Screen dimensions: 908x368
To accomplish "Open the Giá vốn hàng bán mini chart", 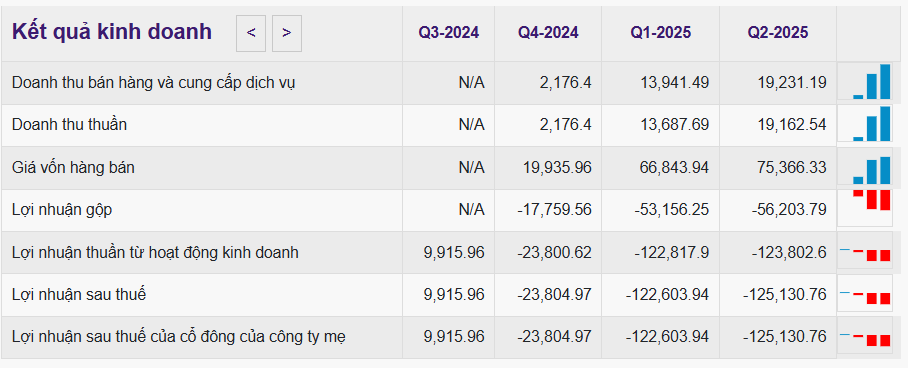I will 865,167.
